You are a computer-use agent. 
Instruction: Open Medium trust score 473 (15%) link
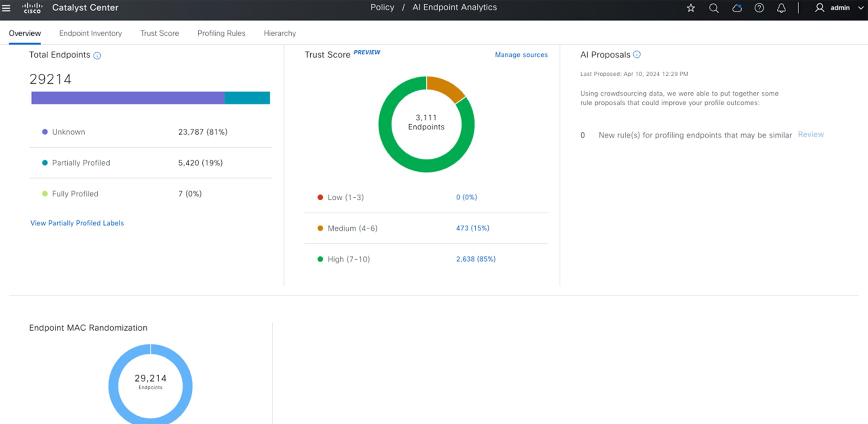tap(473, 228)
